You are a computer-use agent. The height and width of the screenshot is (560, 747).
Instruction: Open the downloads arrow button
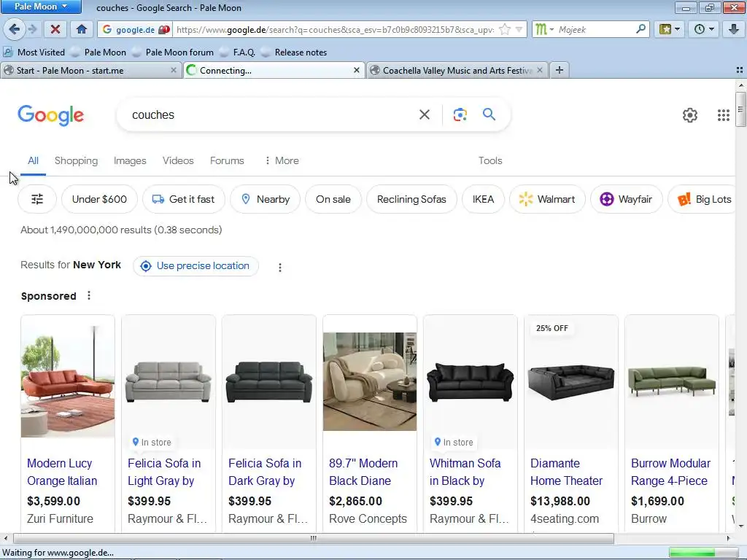pyautogui.click(x=734, y=29)
